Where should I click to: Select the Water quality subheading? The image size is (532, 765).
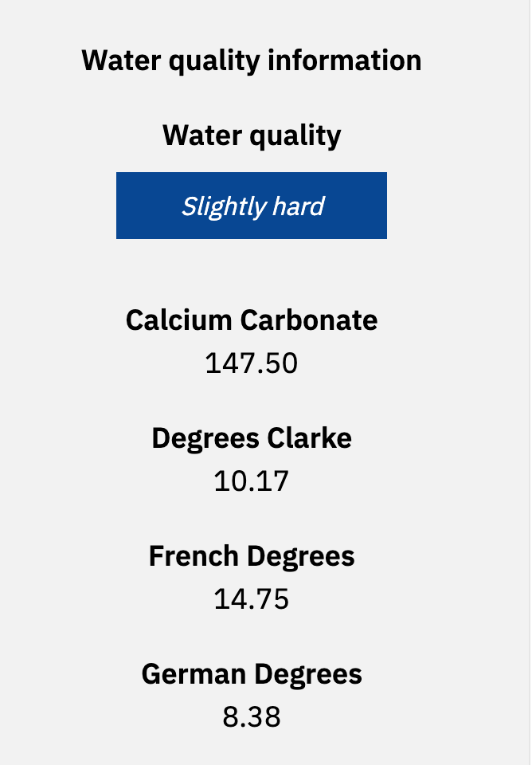click(x=252, y=135)
